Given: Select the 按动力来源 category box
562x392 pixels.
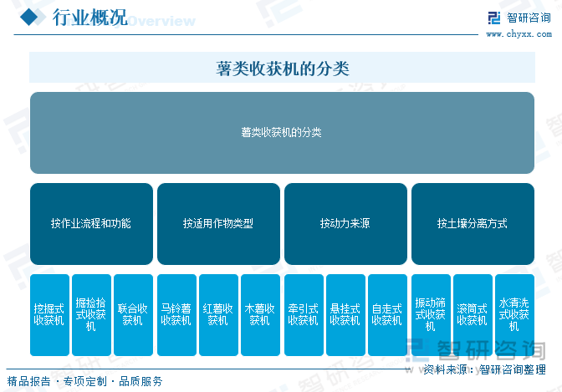Looking at the screenshot, I should coord(345,224).
